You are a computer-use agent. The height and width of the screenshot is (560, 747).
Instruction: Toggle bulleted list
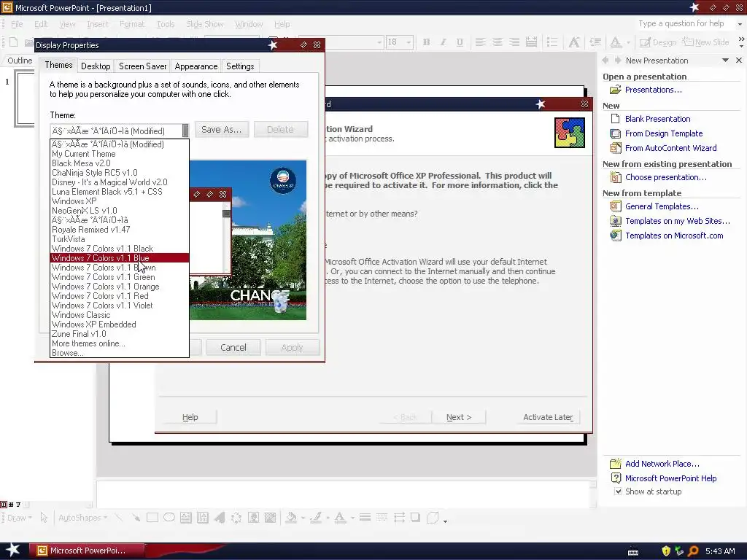(552, 42)
